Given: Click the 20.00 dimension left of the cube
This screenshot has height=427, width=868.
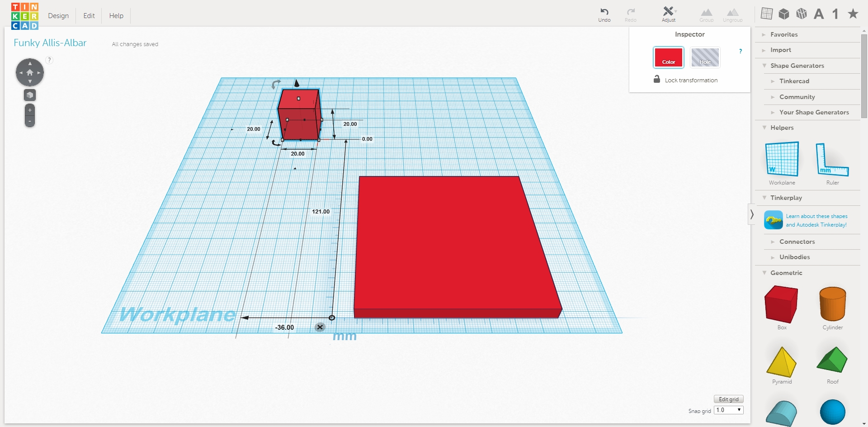Looking at the screenshot, I should 254,129.
